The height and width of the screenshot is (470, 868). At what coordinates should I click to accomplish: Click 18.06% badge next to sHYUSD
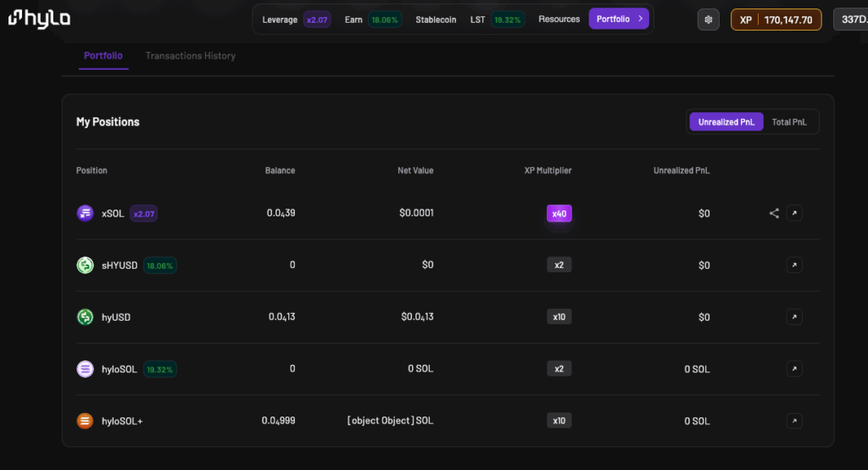click(160, 266)
